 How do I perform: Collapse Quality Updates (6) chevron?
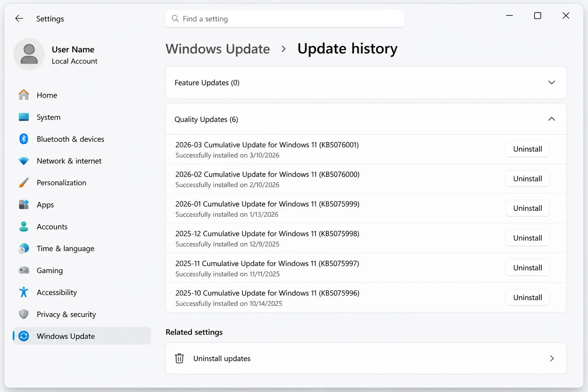click(x=552, y=119)
